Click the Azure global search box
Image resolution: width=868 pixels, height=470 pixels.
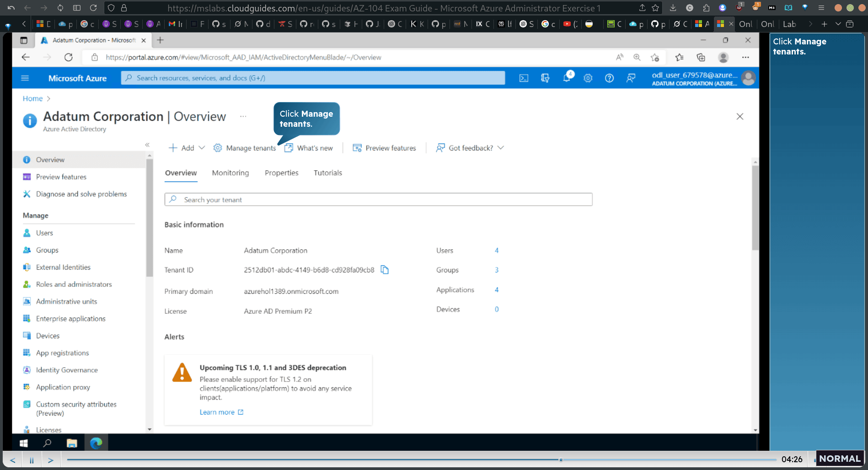tap(313, 78)
